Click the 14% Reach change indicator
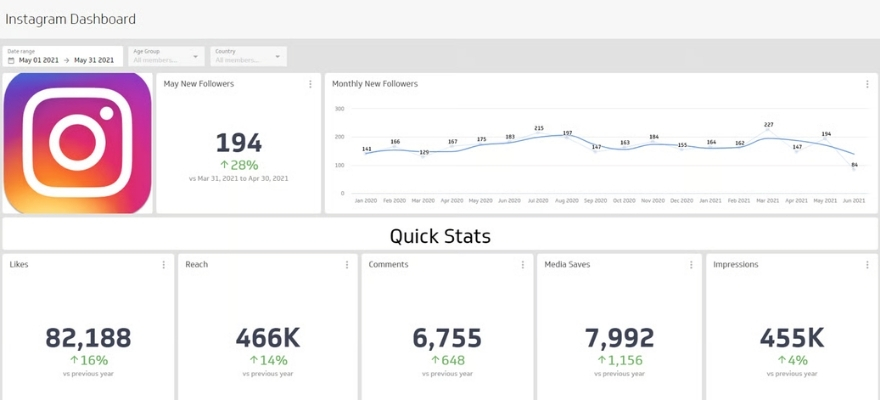The width and height of the screenshot is (880, 400). [x=268, y=360]
